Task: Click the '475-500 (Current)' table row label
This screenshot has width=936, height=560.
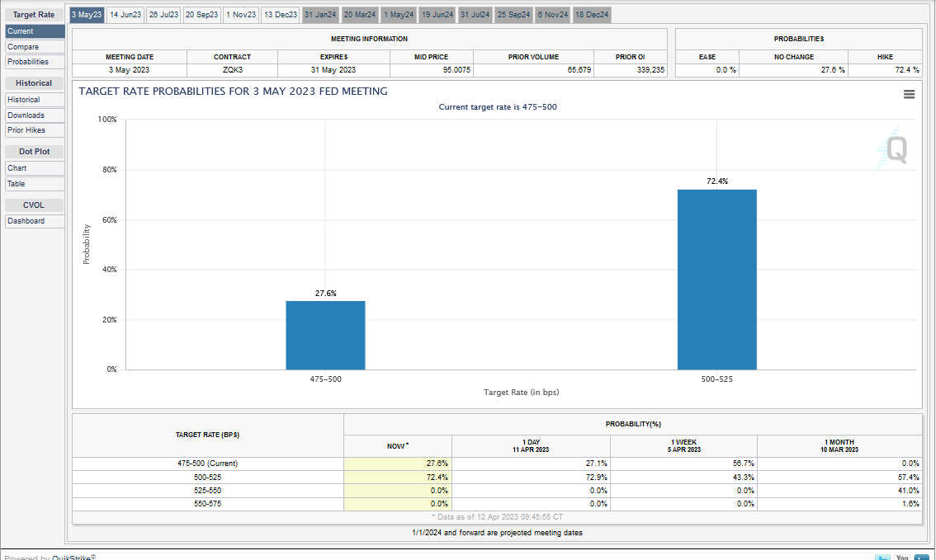Action: 207,464
